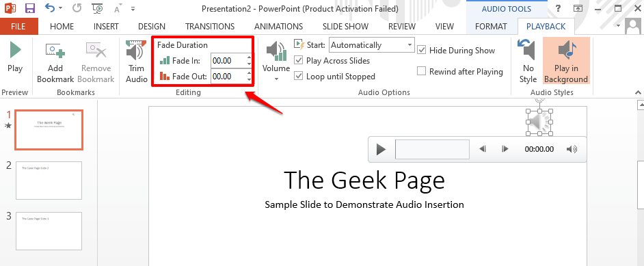
Task: Enable Rewind after Playing
Action: coord(421,71)
